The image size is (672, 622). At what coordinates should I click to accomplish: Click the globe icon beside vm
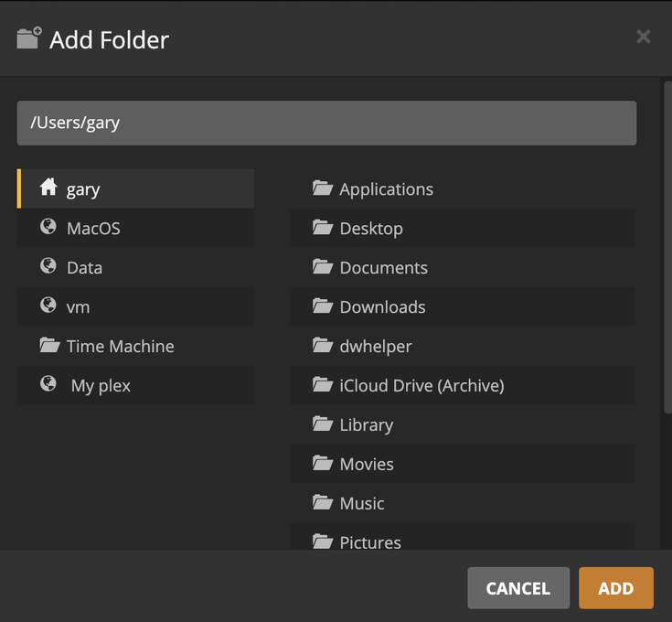point(48,306)
